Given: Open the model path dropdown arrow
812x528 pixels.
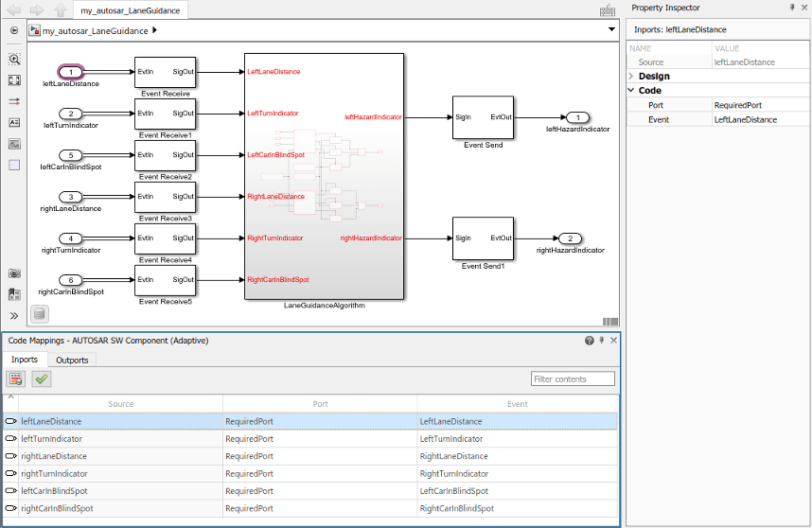Looking at the screenshot, I should 610,30.
